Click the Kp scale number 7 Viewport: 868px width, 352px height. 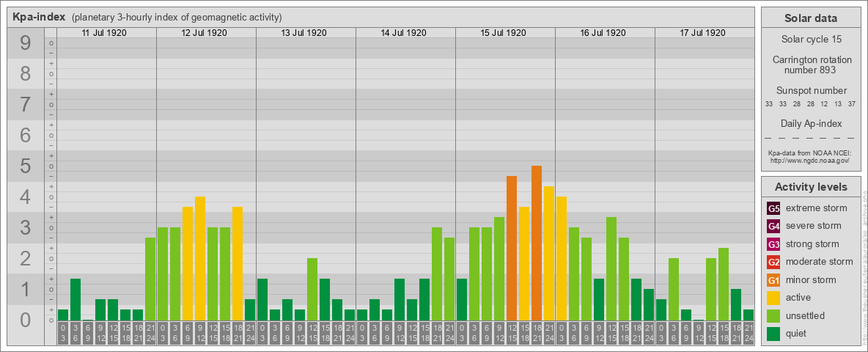coord(25,105)
